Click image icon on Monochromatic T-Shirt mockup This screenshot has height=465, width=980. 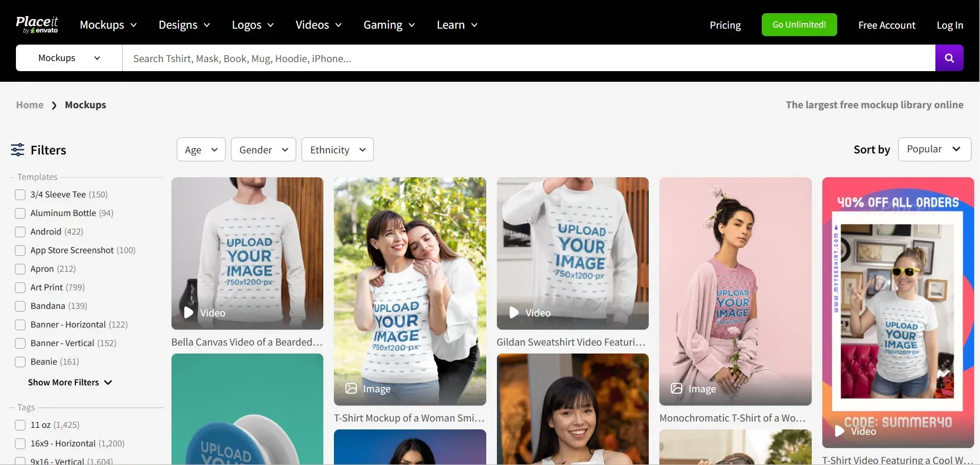click(676, 389)
